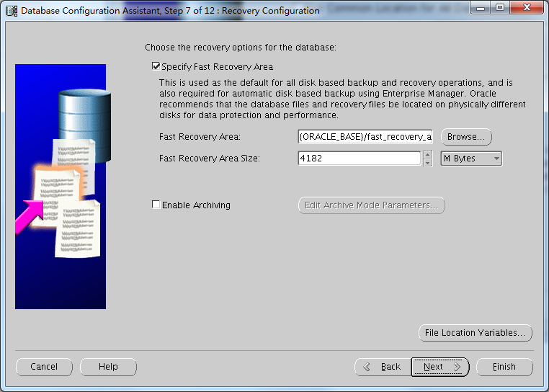Cancel the Database Configuration Assistant
The width and height of the screenshot is (549, 392).
44,367
